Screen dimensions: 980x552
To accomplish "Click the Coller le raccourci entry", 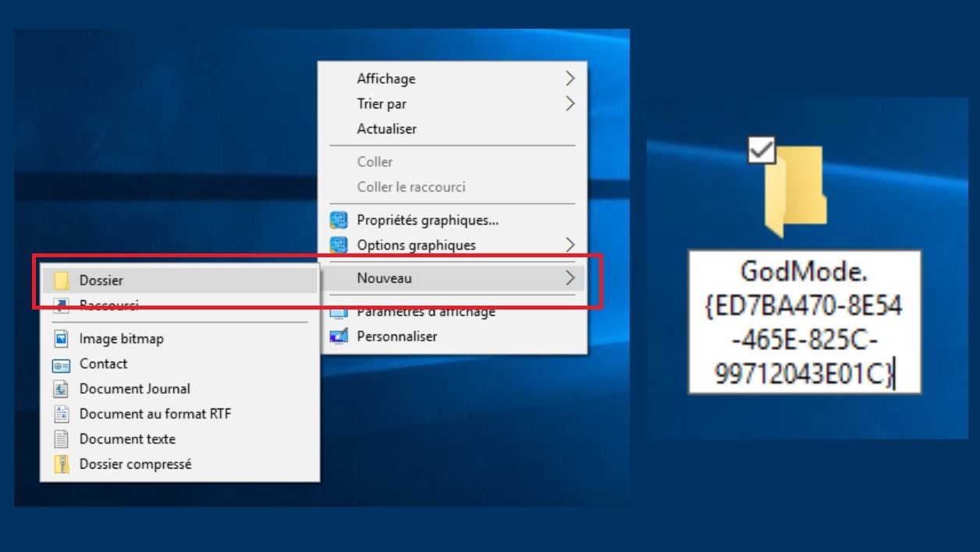I will point(410,187).
